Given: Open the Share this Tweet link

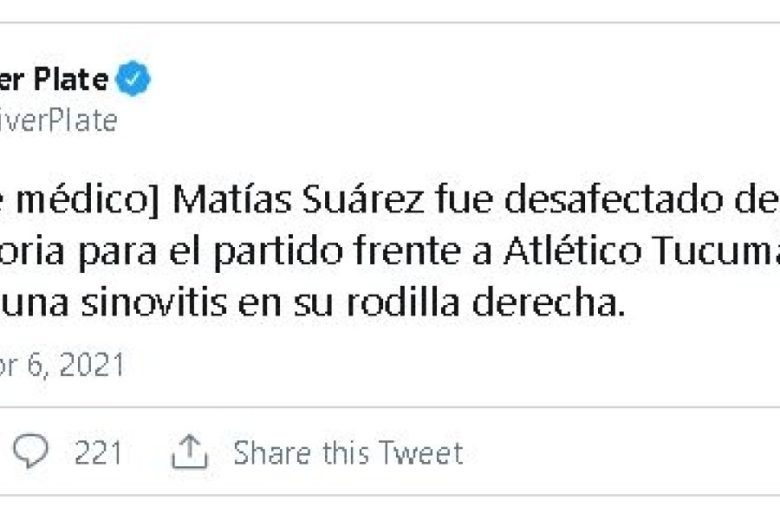Looking at the screenshot, I should click(348, 453).
